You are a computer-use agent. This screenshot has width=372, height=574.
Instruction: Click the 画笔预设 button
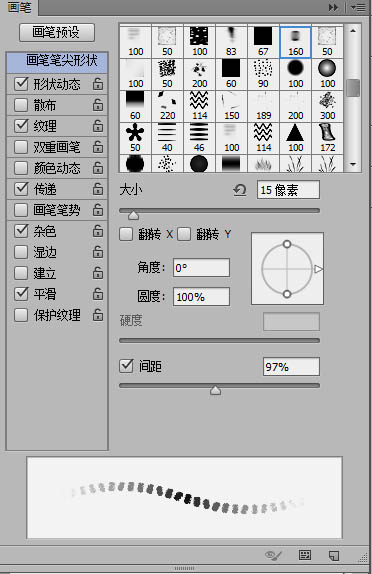(57, 33)
